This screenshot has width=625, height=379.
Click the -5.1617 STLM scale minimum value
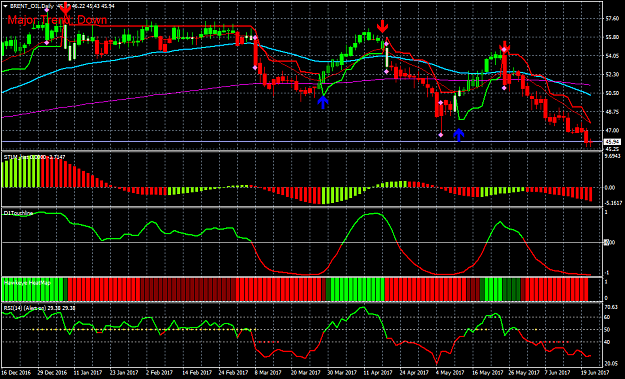point(613,203)
